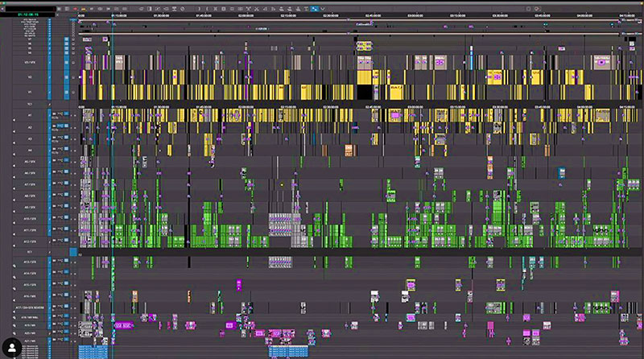Click the green 01:12:08:15 timecode display
Viewport: 644px width, 359px height.
click(27, 14)
